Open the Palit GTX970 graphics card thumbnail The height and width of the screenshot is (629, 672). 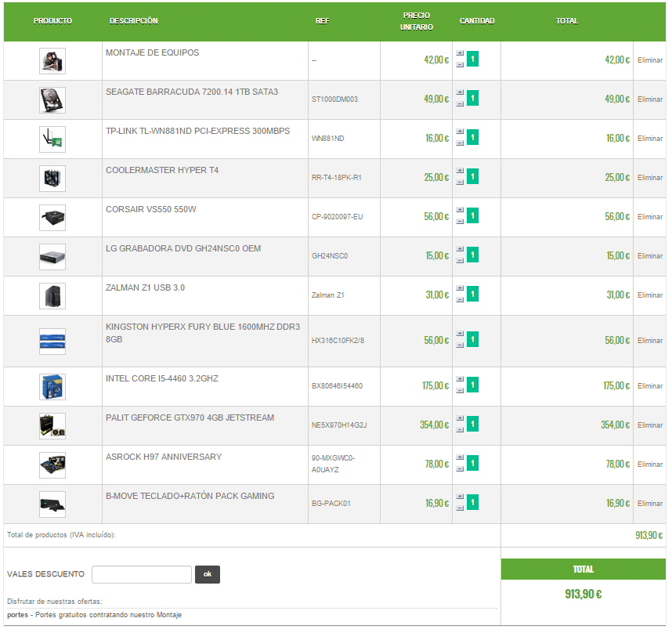52,426
